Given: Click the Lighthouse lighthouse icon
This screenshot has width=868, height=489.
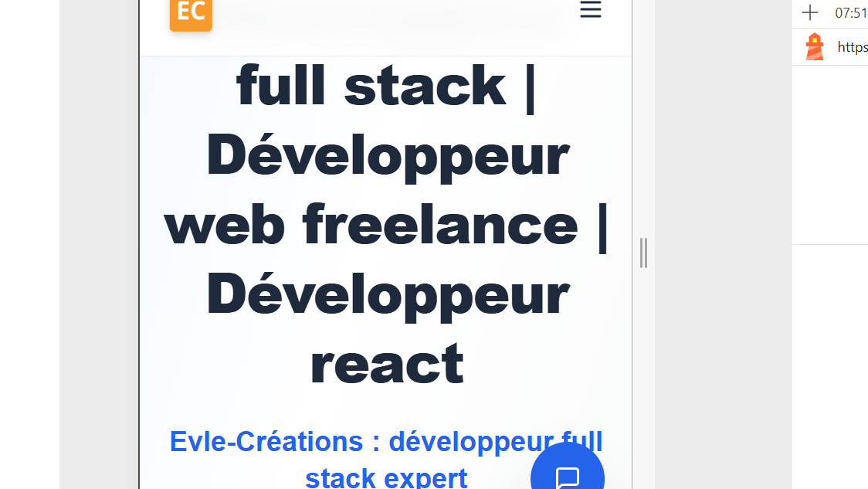Looking at the screenshot, I should 814,47.
